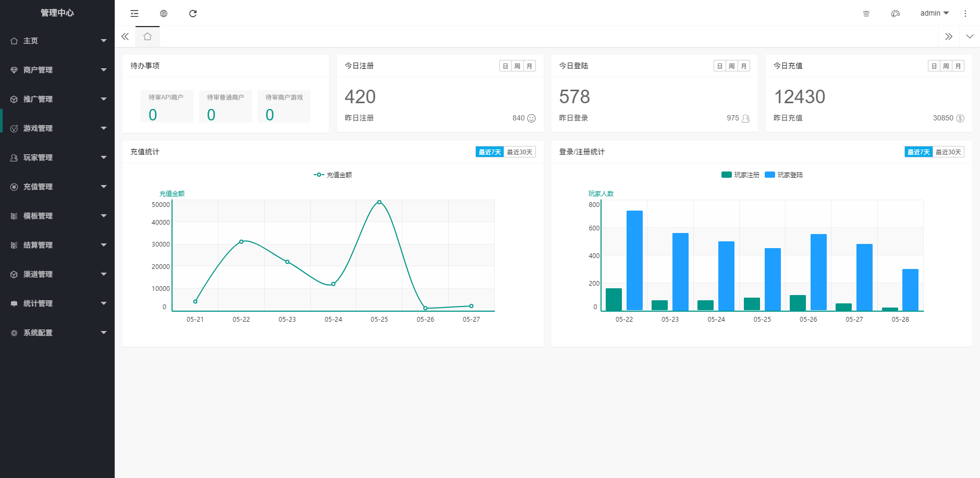Viewport: 980px width, 478px height.
Task: Click the globe website icon in top bar
Action: 164,14
